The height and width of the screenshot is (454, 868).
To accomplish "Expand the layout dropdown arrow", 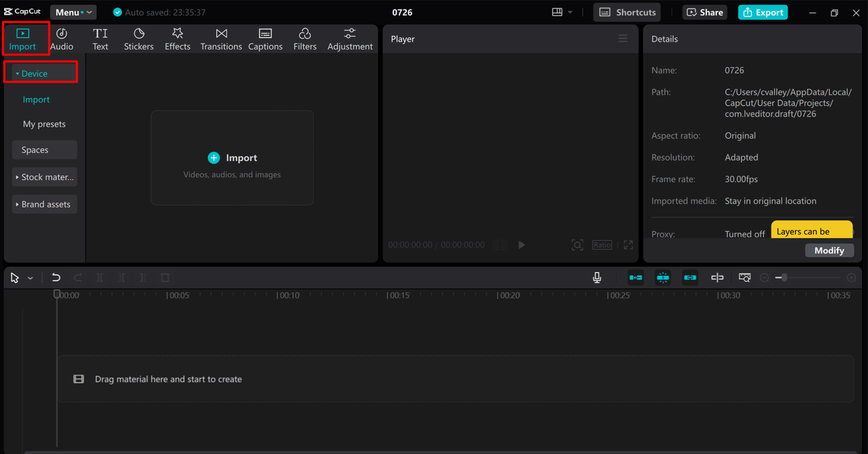I will coord(570,12).
